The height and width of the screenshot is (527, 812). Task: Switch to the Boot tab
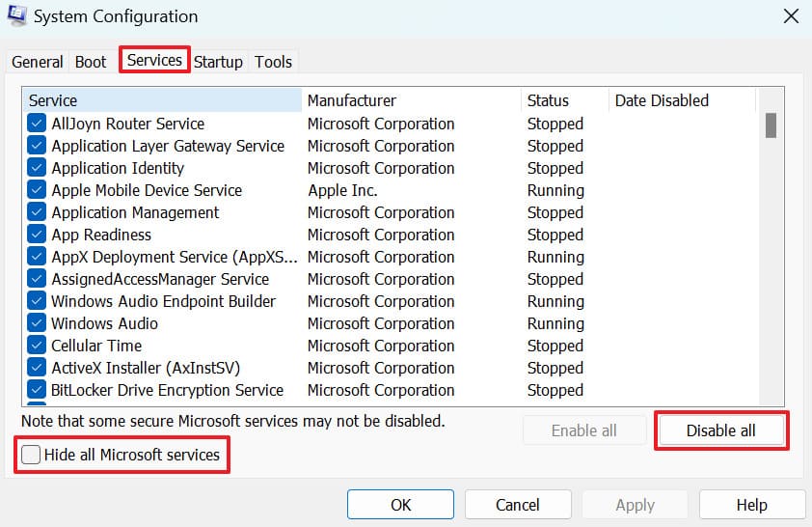[90, 62]
